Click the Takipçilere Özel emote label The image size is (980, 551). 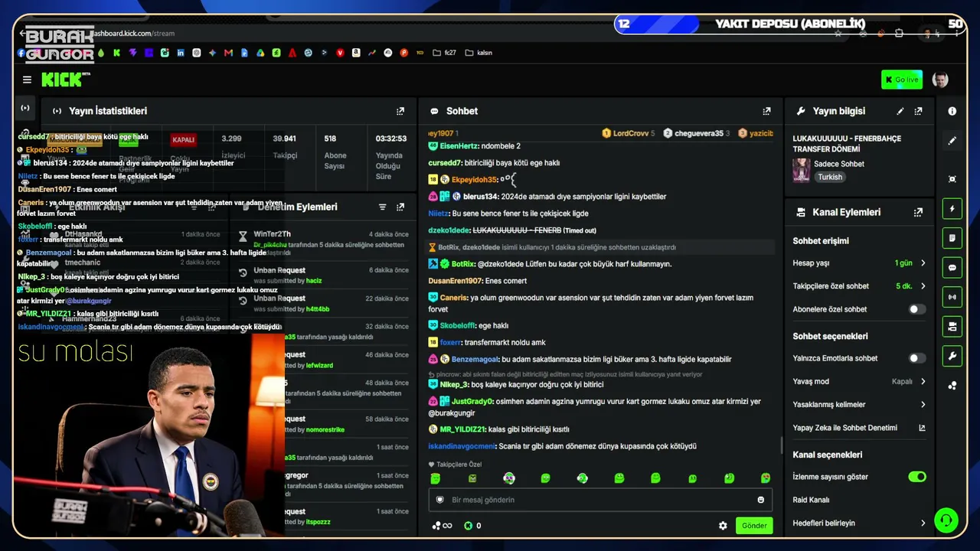(x=456, y=465)
